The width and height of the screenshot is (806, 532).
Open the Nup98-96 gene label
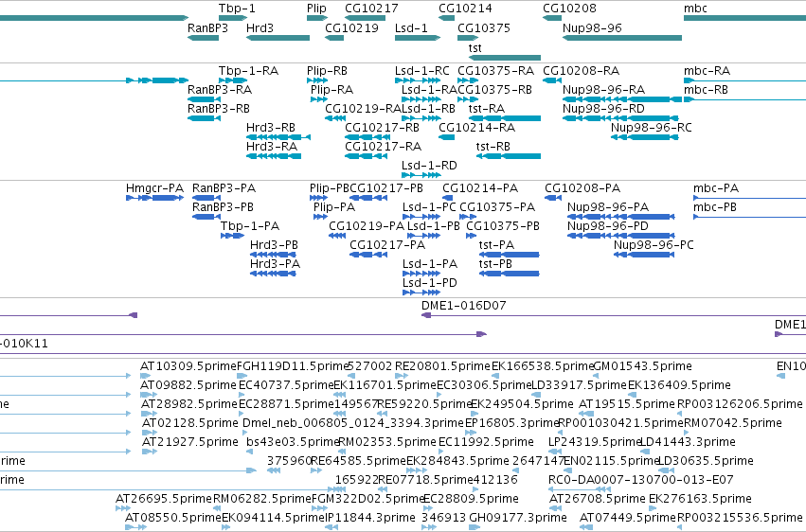592,27
